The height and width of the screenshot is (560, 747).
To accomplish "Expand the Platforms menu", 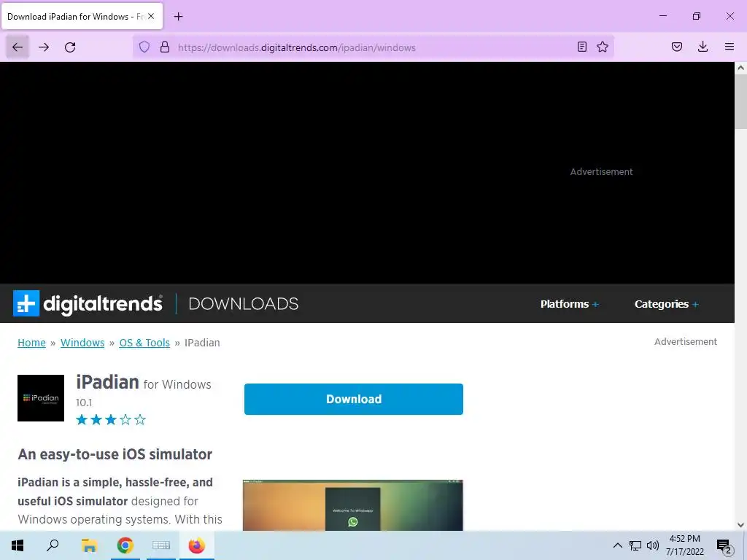I will [569, 304].
